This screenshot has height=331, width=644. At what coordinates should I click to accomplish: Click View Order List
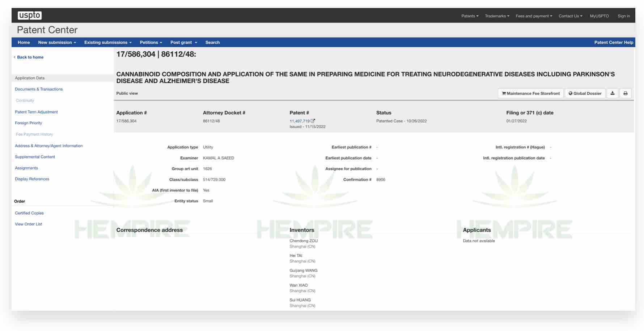(29, 224)
